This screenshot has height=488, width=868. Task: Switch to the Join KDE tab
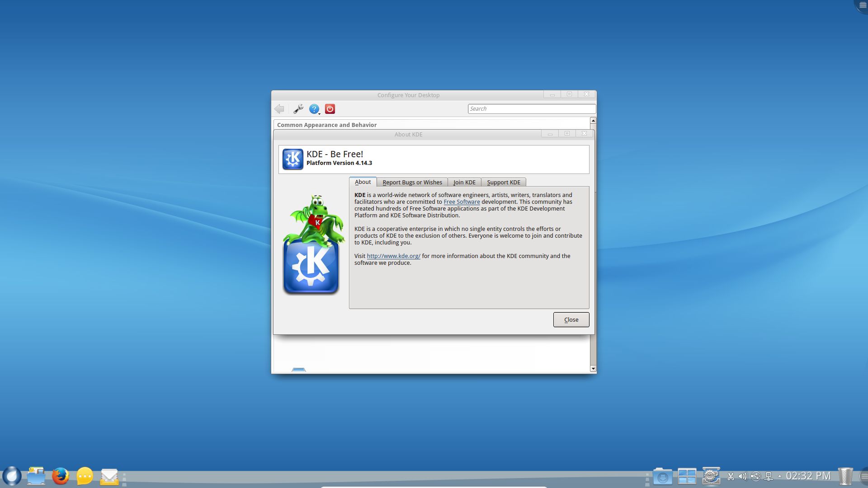[x=464, y=183]
